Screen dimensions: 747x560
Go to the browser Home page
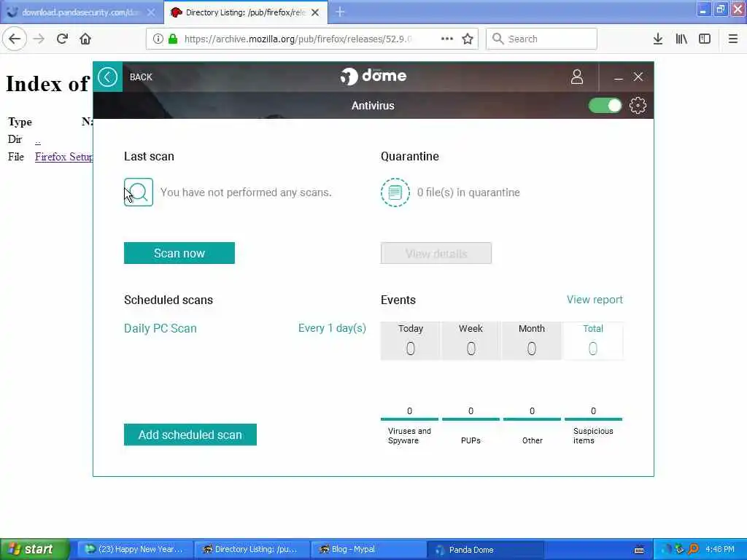[x=85, y=39]
